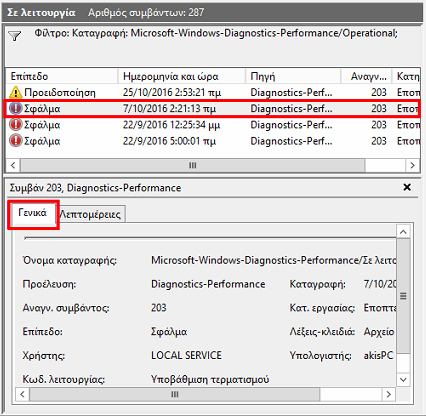This screenshot has width=426, height=416.
Task: Select the 25/10/2016 2:53:21 warning event row
Action: [213, 92]
